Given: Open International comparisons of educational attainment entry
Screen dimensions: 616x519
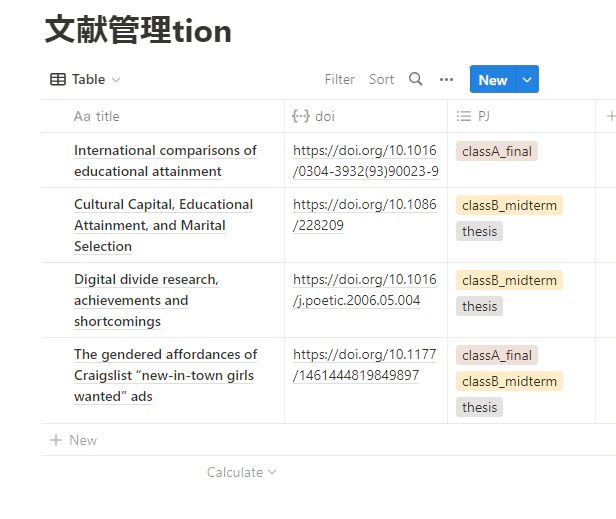Looking at the screenshot, I should [x=165, y=161].
